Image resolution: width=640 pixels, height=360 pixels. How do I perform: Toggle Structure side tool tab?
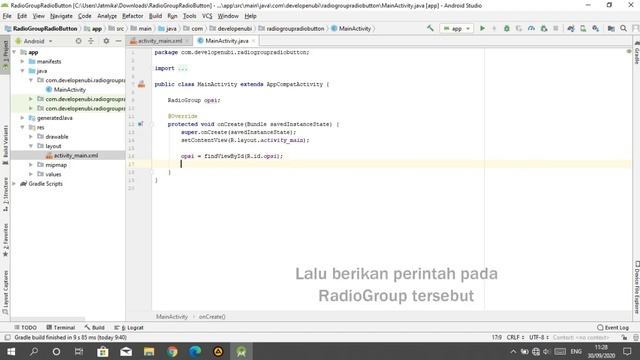tap(5, 194)
